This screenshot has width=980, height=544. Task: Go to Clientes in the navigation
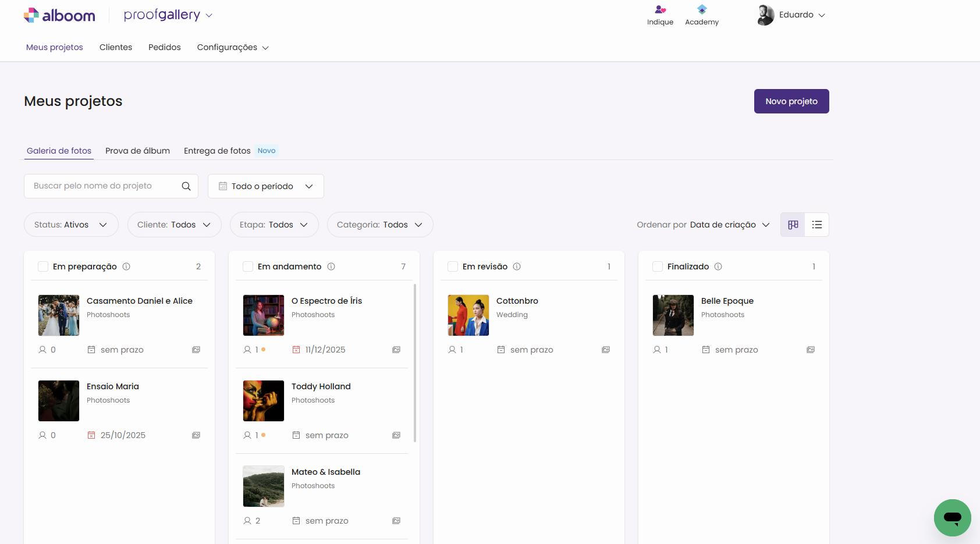(116, 47)
